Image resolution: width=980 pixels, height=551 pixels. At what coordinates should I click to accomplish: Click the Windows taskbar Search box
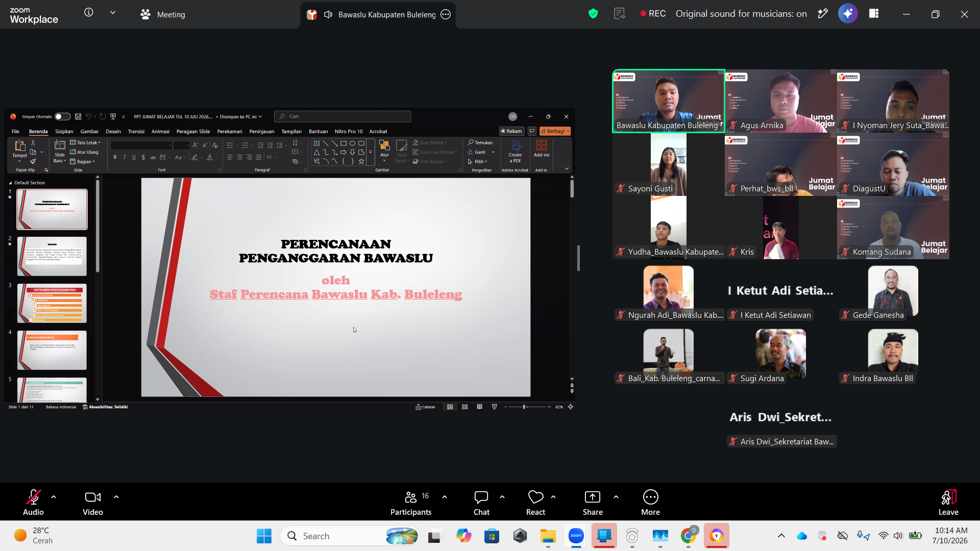pos(350,536)
